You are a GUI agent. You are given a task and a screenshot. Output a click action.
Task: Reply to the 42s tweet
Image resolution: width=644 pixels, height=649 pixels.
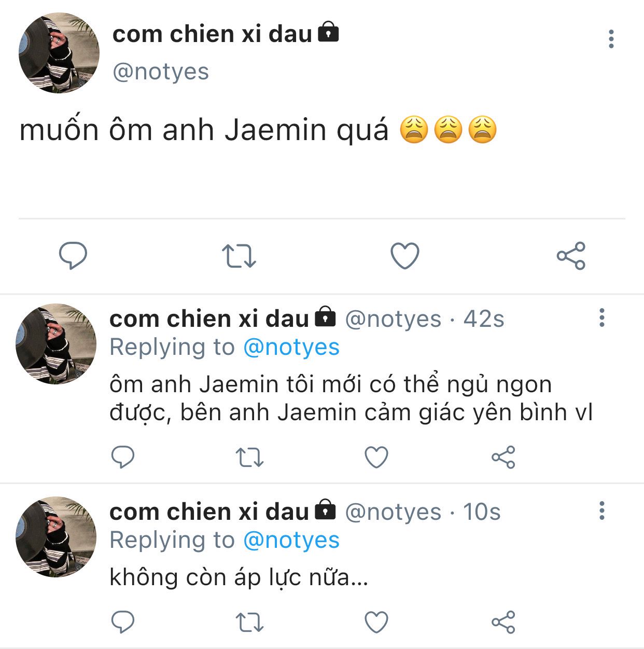123,457
